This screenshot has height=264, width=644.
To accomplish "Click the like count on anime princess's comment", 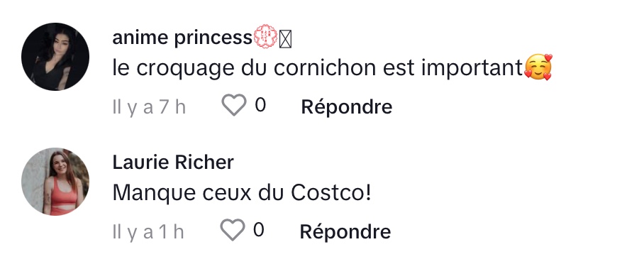I will [x=260, y=105].
